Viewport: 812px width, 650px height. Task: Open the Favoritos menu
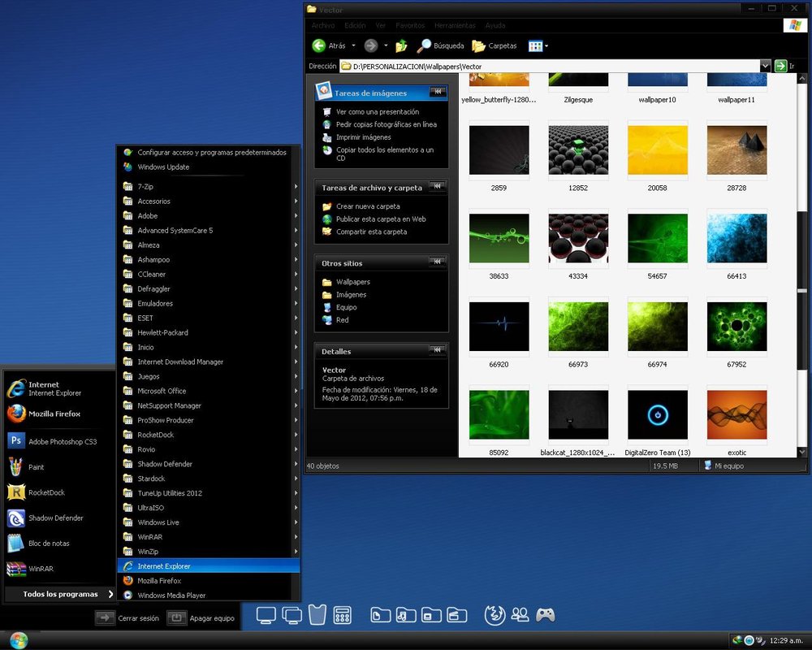point(410,26)
